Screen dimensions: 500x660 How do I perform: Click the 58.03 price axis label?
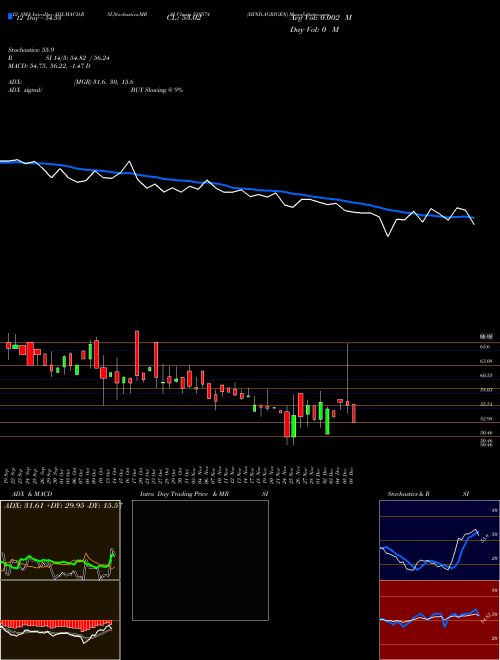[486, 390]
